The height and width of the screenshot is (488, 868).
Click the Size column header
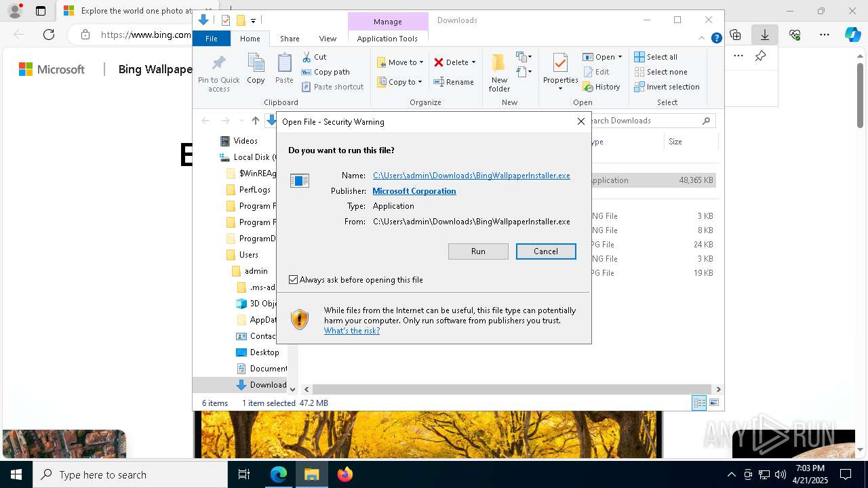coord(690,142)
